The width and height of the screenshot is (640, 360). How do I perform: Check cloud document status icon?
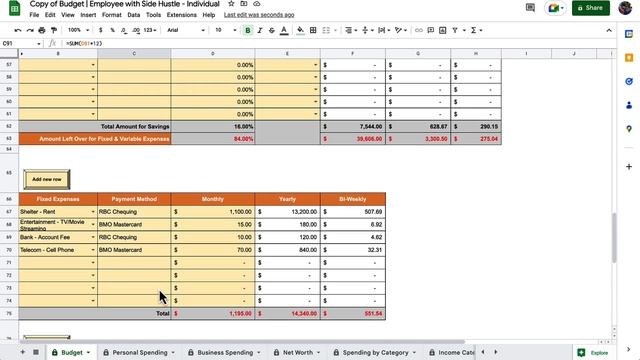coord(256,4)
